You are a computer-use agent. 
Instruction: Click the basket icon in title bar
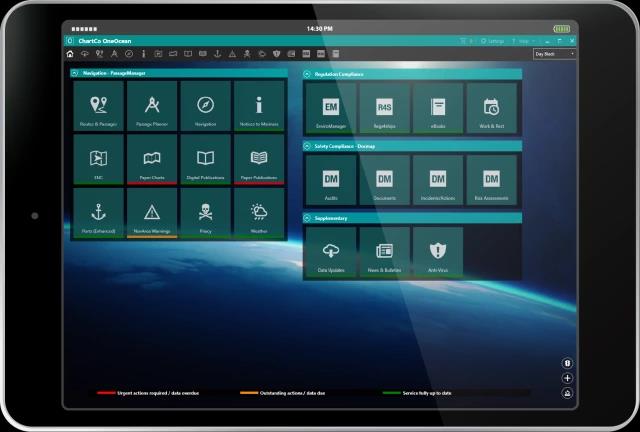(463, 41)
